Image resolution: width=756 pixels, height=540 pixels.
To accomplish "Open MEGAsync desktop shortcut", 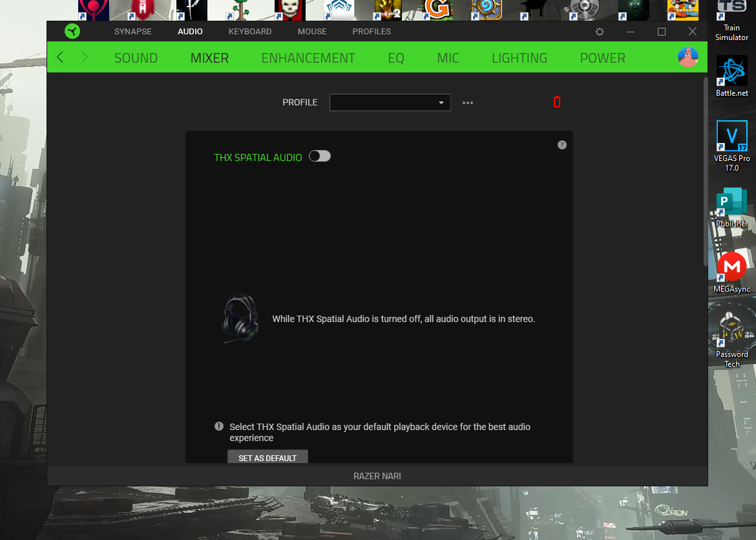I will (x=731, y=273).
